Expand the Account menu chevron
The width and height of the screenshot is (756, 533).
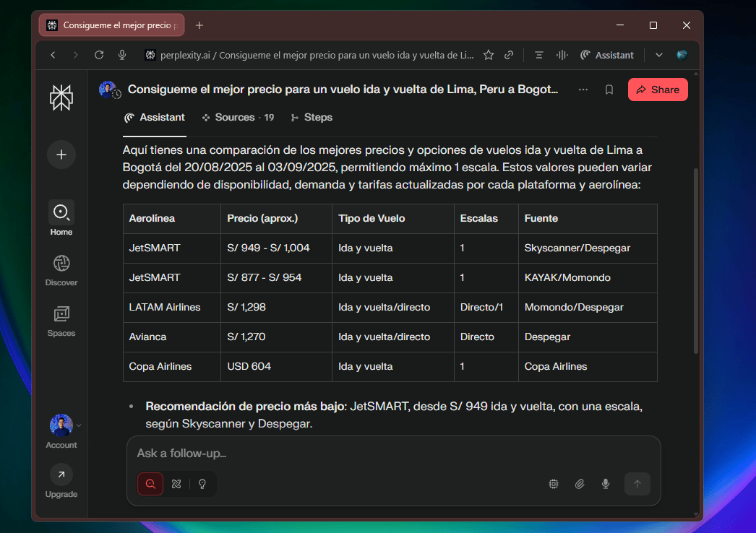click(x=79, y=425)
